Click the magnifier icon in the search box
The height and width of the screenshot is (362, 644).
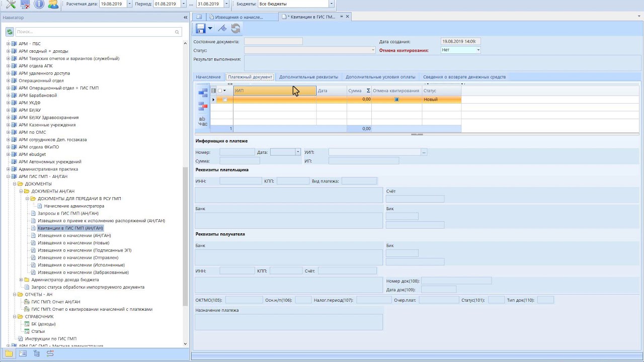coord(177,32)
